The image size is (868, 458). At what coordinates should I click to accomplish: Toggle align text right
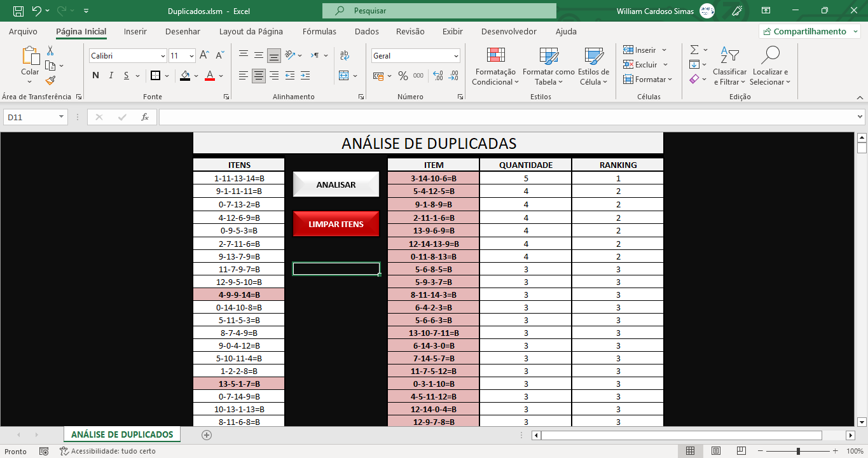coord(274,76)
